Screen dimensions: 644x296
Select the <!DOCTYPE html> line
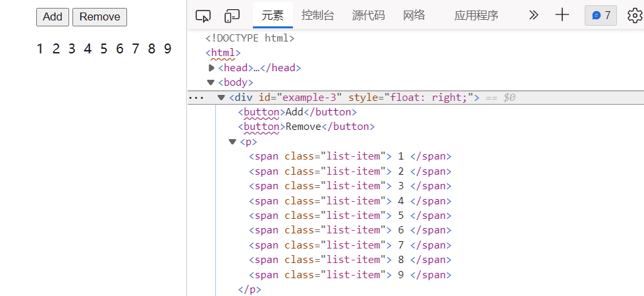(x=250, y=38)
